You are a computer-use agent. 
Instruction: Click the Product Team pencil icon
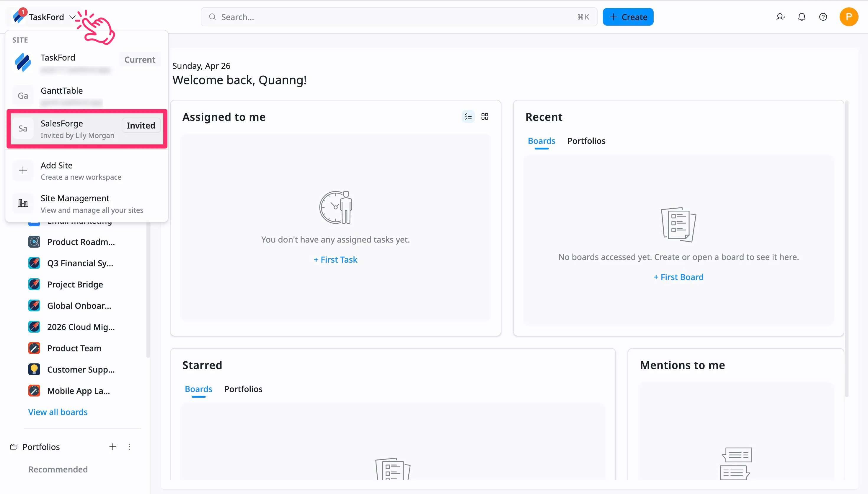pyautogui.click(x=34, y=348)
